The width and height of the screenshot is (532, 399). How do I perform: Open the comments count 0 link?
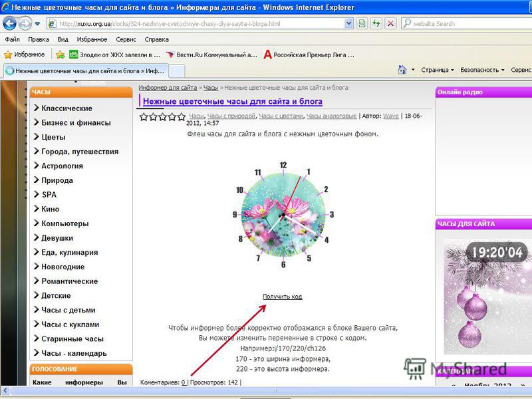point(184,382)
